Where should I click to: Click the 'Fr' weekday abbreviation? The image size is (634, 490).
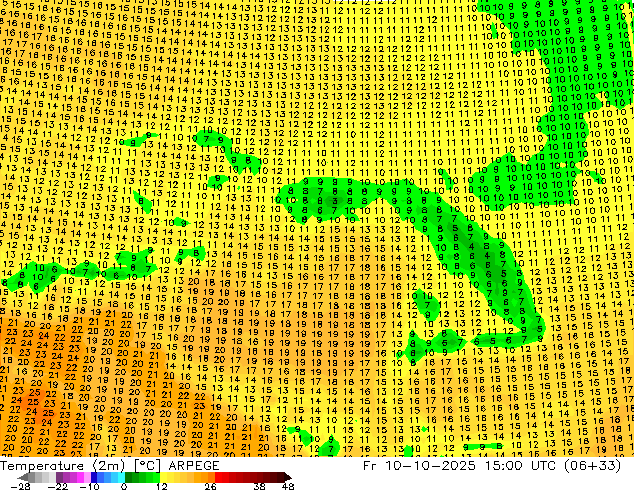coord(370,466)
